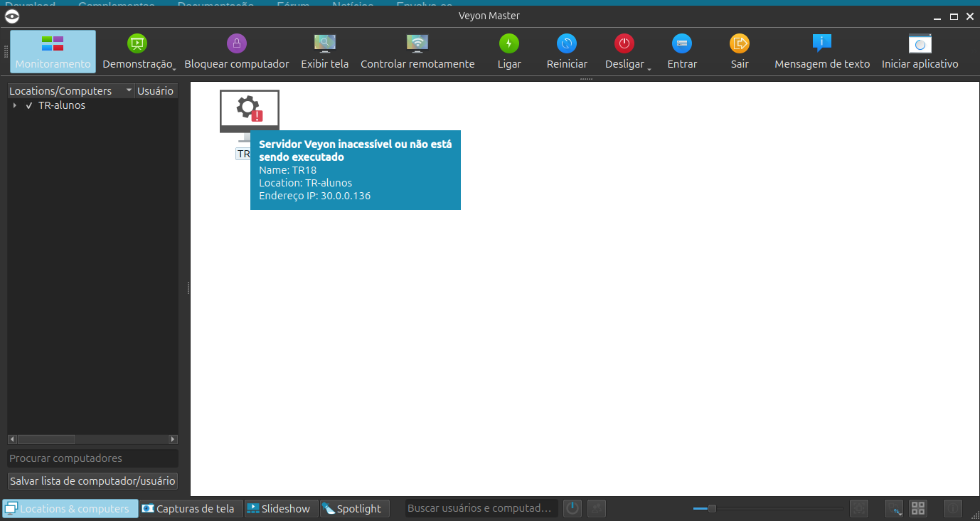The width and height of the screenshot is (980, 521).
Task: Click the toolbar drag handle grip
Action: click(x=6, y=51)
